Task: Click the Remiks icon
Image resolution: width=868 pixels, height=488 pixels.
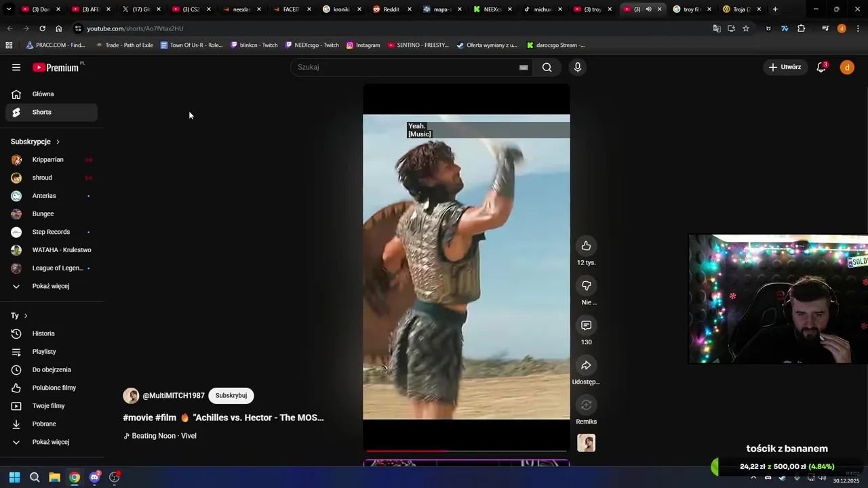Action: tap(587, 405)
